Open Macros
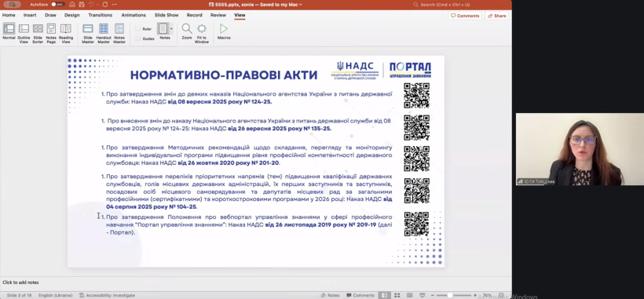This screenshot has height=299, width=644. [224, 31]
